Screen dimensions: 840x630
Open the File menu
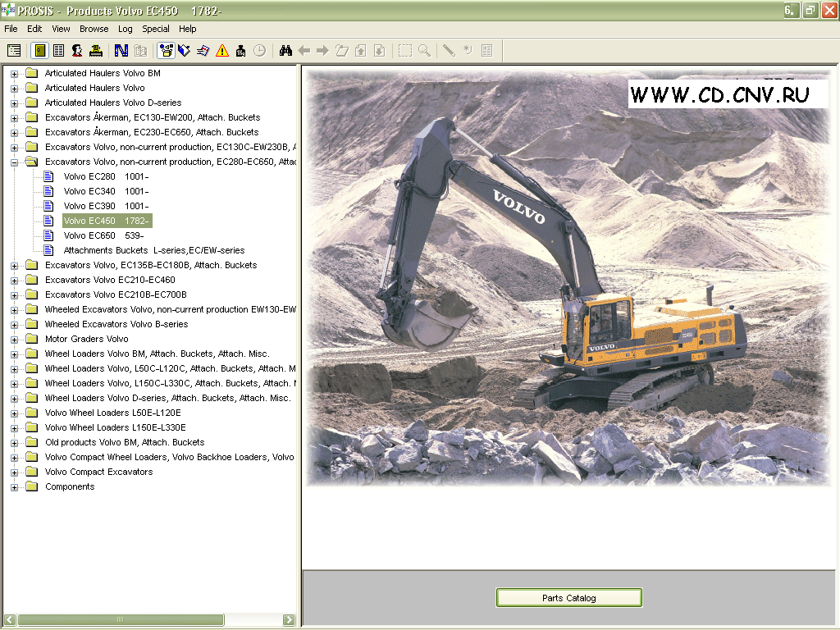[x=11, y=29]
